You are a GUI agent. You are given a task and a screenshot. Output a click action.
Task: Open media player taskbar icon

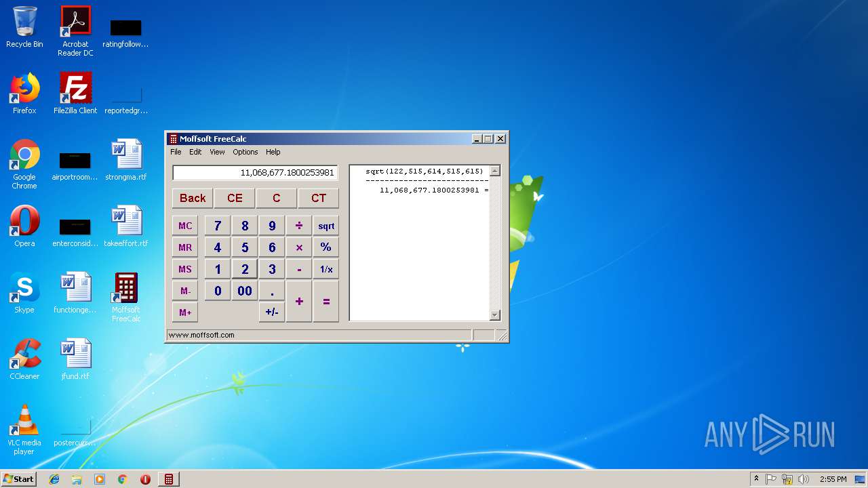(100, 479)
